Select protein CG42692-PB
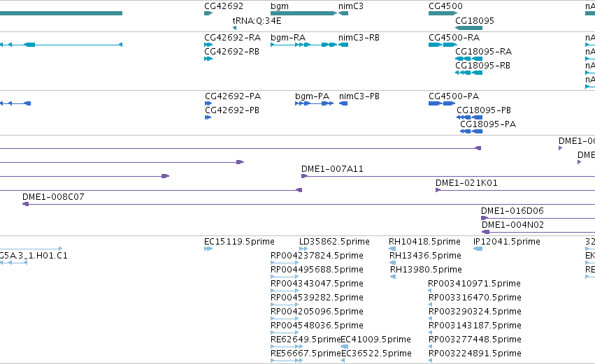 [208, 117]
